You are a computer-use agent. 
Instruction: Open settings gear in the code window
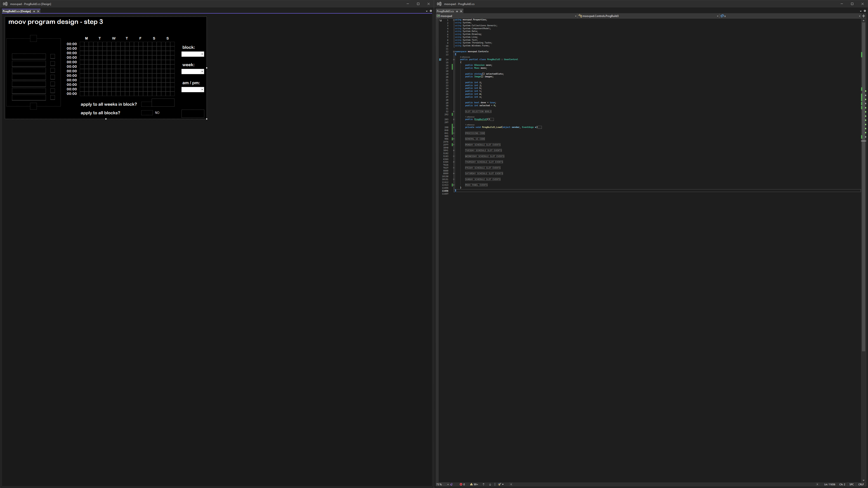(x=865, y=11)
